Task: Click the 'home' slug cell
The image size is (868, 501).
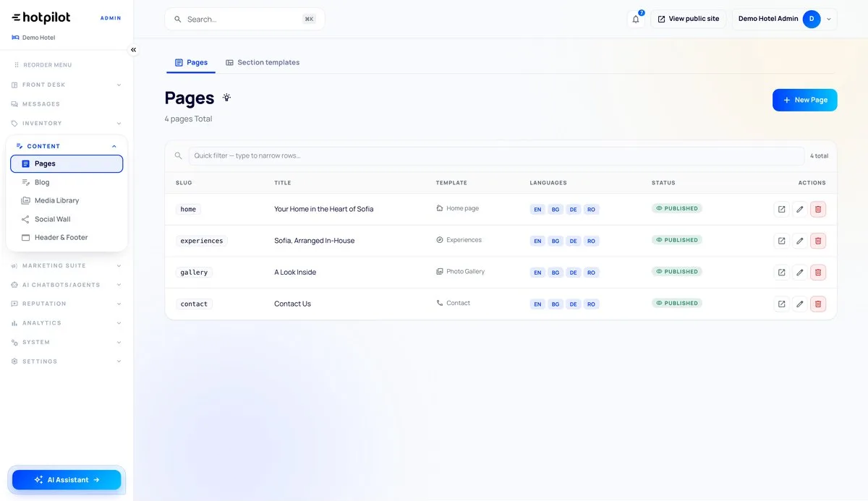Action: click(188, 210)
